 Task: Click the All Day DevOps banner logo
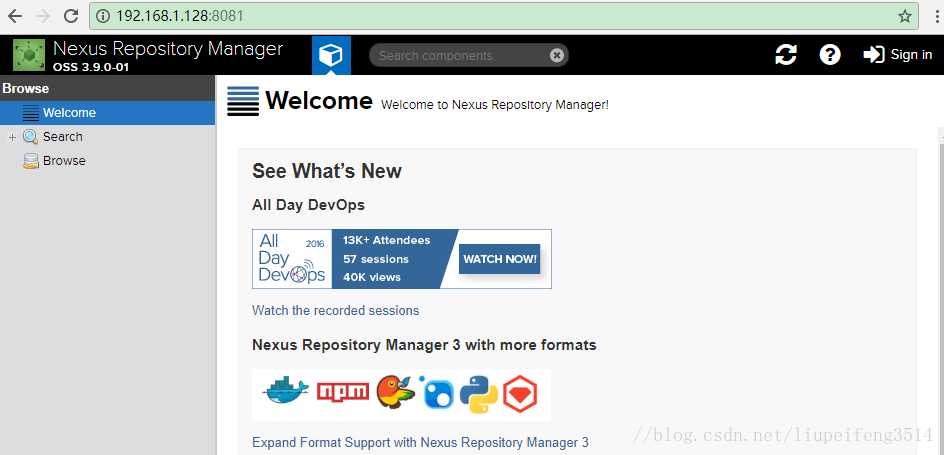292,259
